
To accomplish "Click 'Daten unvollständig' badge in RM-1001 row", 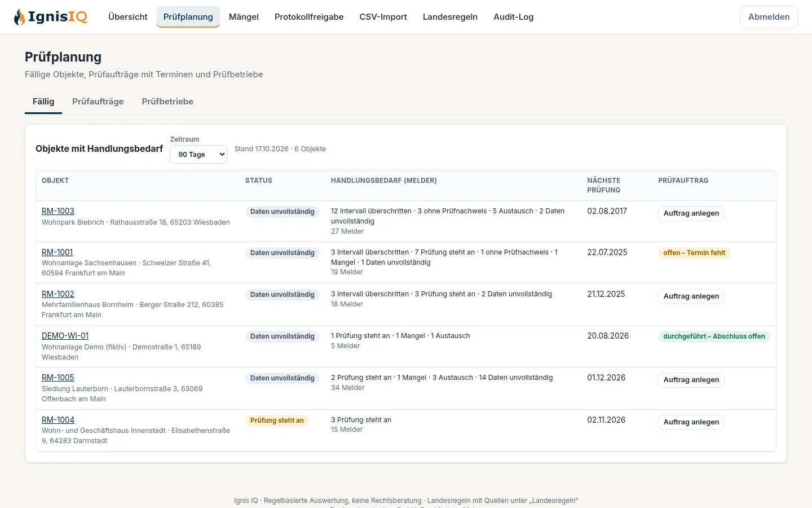I will (283, 253).
